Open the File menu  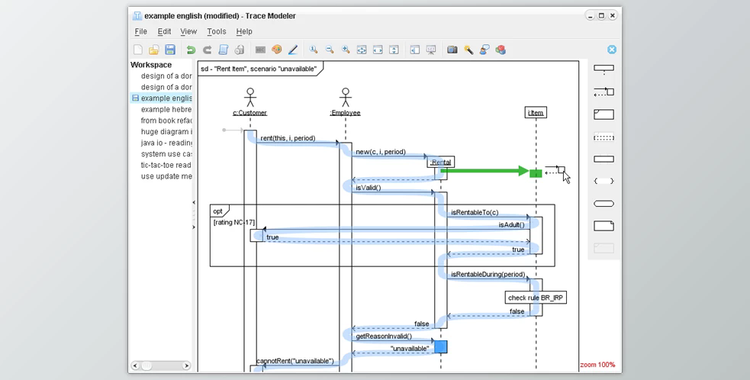pos(141,32)
